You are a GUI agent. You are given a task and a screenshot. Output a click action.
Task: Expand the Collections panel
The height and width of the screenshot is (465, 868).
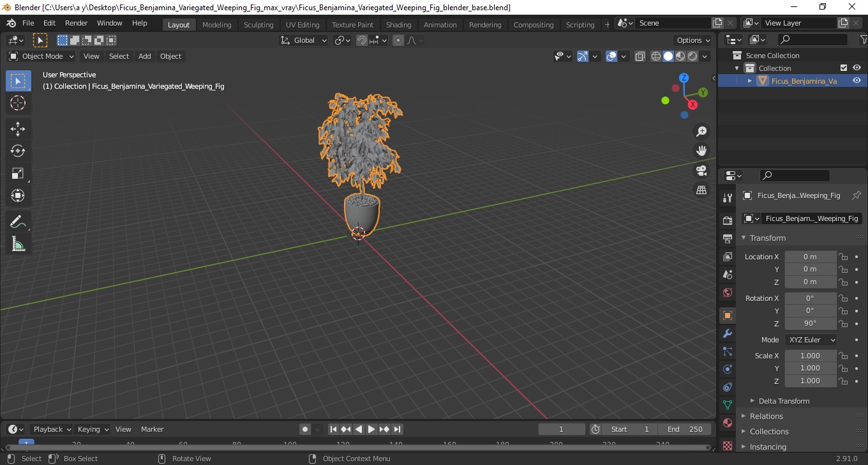[x=769, y=432]
